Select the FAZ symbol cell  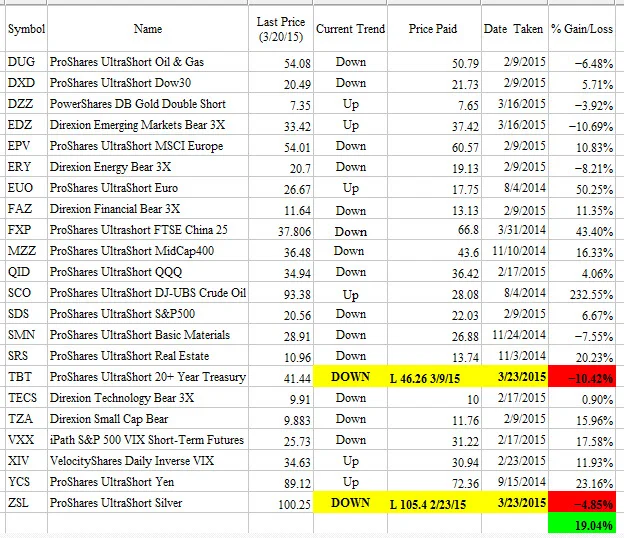(x=26, y=209)
